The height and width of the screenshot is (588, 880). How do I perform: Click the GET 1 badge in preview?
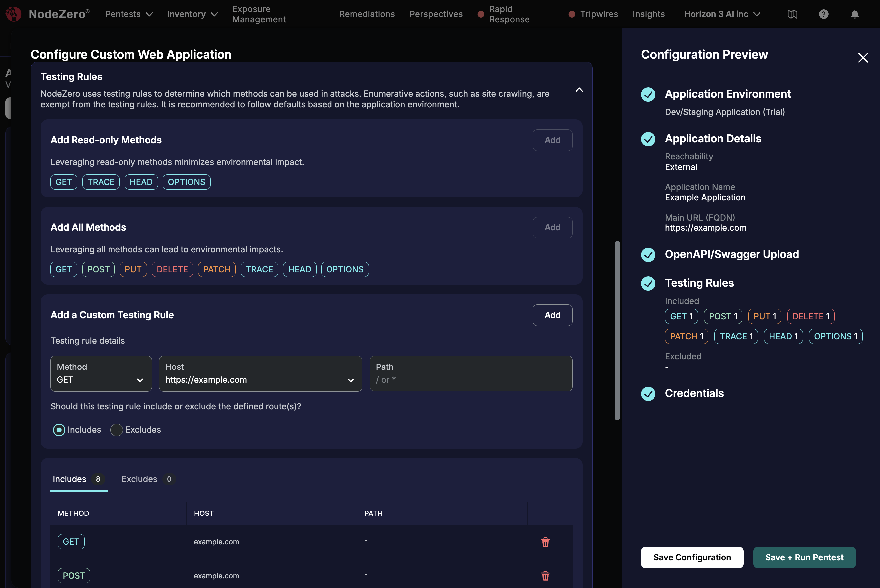click(x=681, y=316)
